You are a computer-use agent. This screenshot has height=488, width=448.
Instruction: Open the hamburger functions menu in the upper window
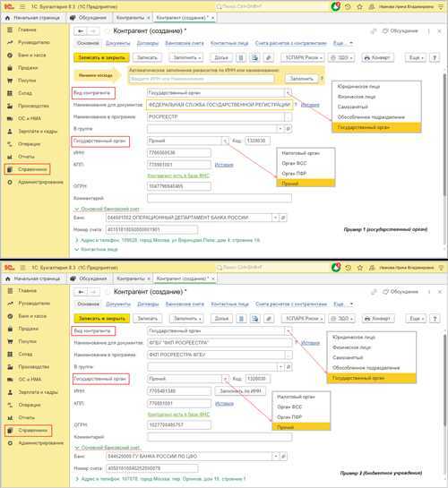pyautogui.click(x=22, y=6)
